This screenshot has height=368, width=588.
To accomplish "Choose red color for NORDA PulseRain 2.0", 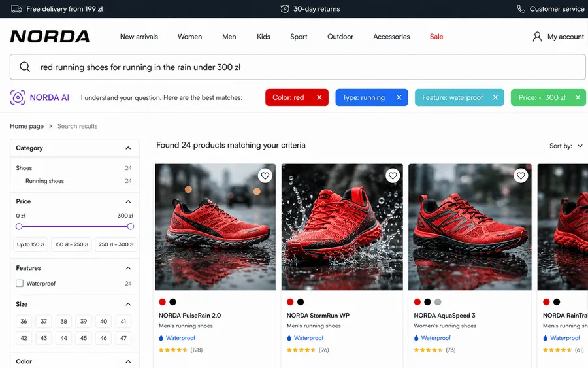I will coord(163,302).
